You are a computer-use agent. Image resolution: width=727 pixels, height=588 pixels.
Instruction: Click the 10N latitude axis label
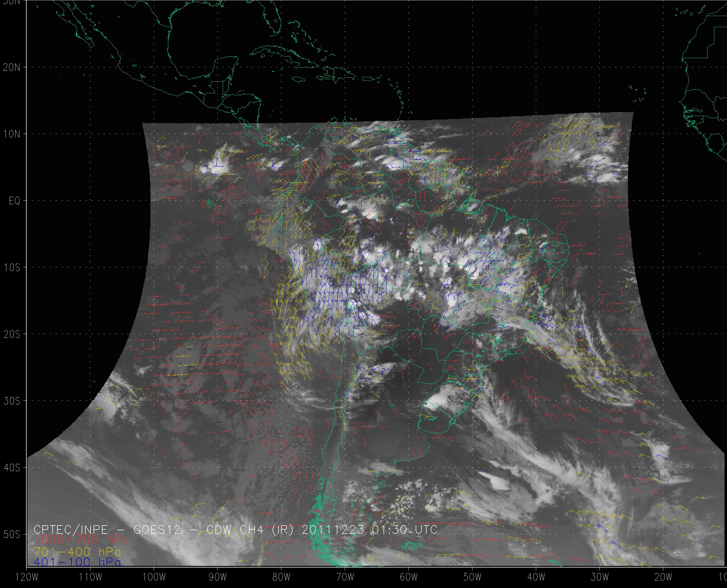pos(12,134)
